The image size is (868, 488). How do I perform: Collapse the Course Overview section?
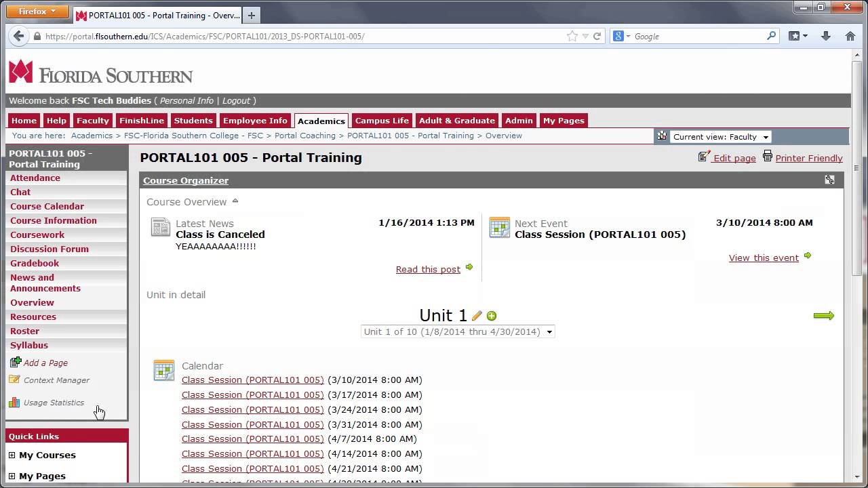tap(235, 201)
